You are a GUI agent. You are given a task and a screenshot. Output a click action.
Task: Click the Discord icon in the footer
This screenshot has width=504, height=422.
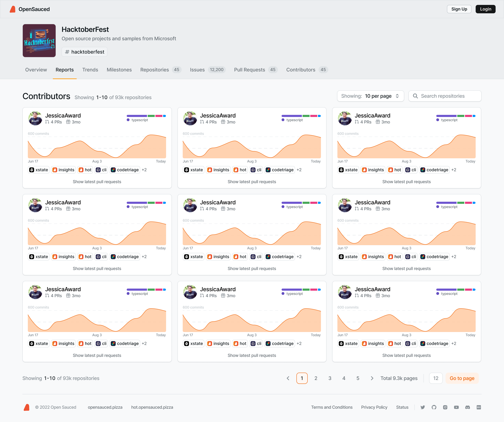tap(468, 407)
